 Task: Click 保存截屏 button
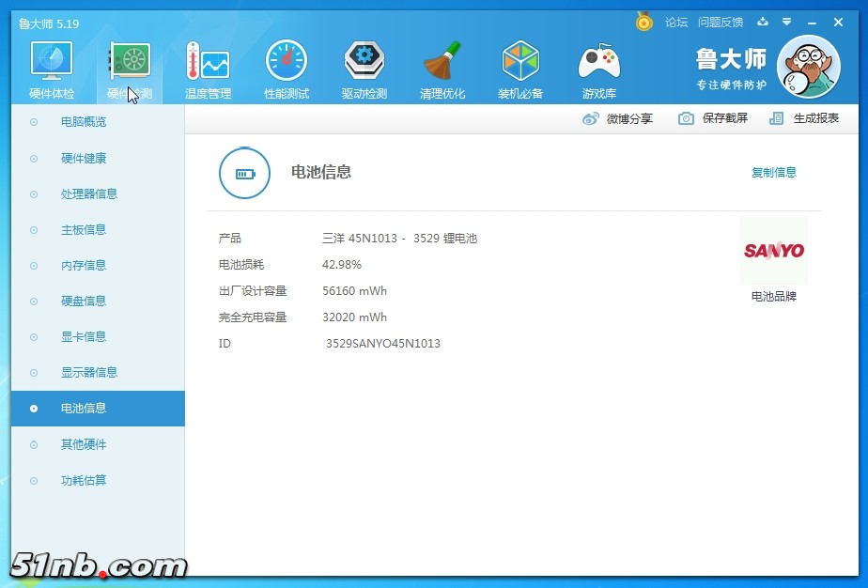pyautogui.click(x=714, y=118)
